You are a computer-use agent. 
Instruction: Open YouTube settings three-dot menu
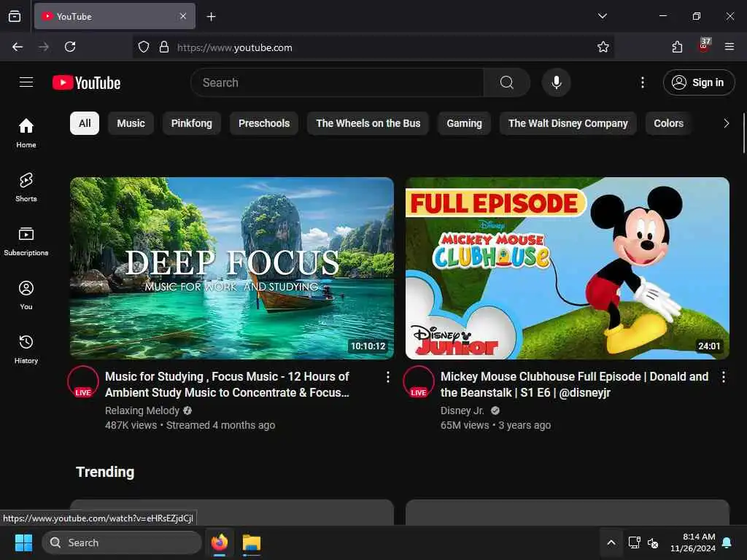(x=643, y=82)
